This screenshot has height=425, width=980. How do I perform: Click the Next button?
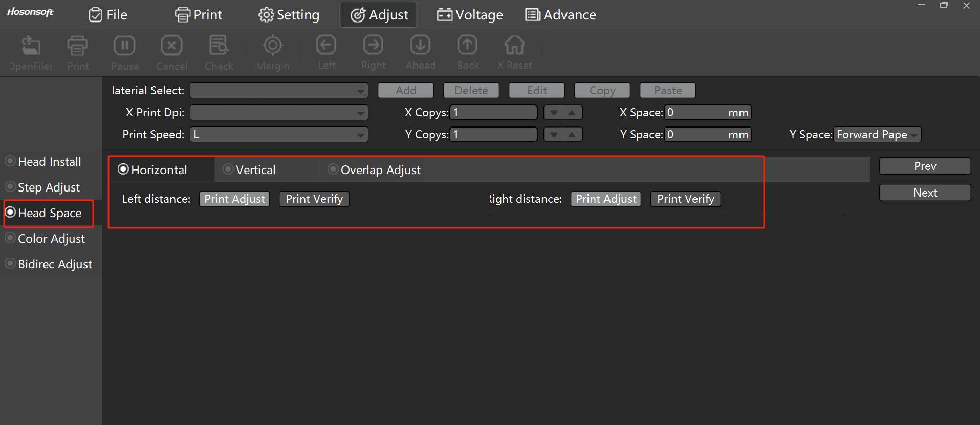925,193
